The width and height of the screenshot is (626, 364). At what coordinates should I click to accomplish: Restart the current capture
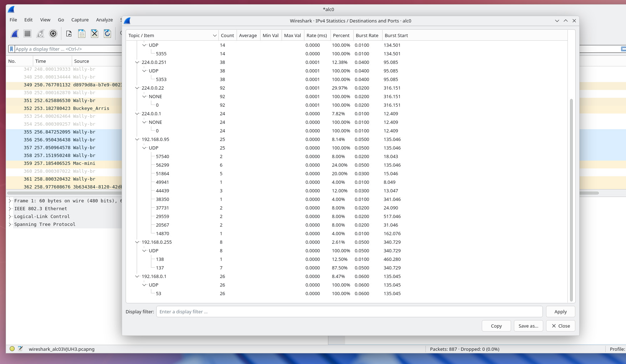(x=40, y=34)
